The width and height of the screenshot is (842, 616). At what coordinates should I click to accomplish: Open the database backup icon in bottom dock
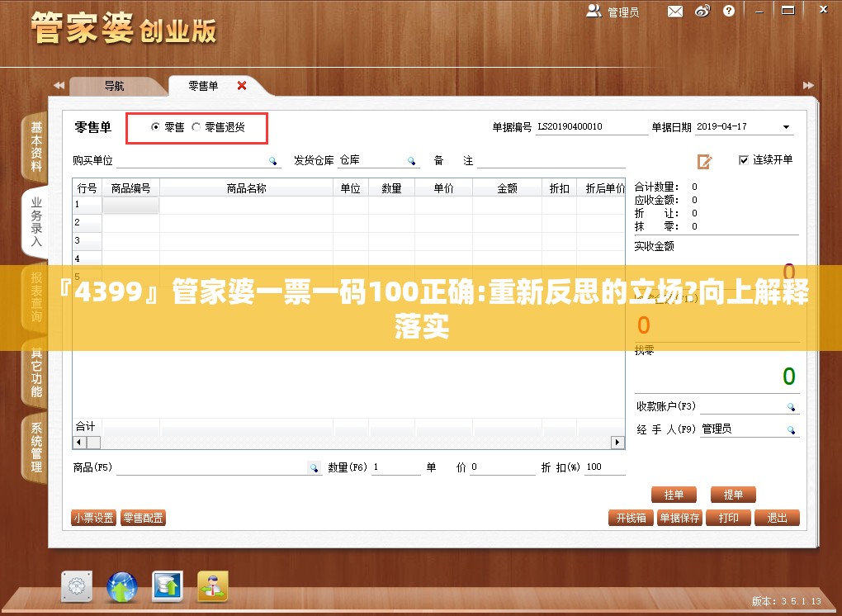168,585
